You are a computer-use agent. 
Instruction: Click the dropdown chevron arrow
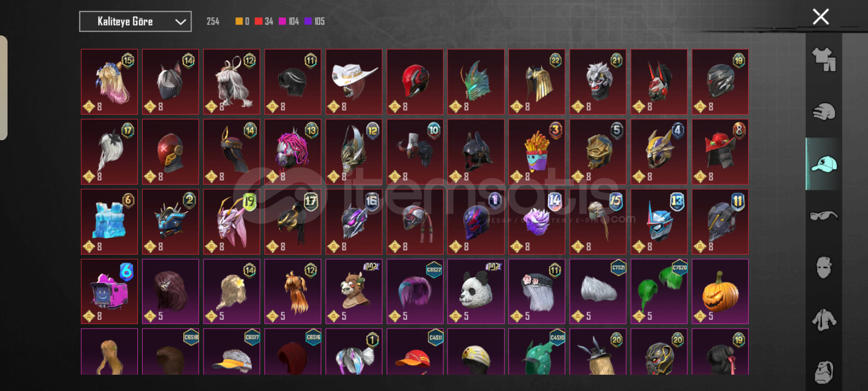pos(180,22)
